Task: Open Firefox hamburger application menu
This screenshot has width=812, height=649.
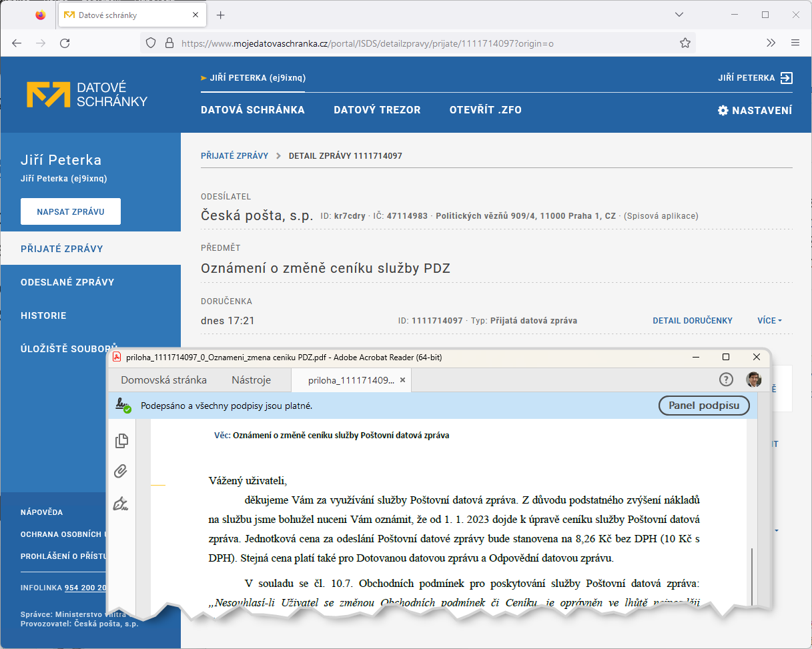Action: 795,43
